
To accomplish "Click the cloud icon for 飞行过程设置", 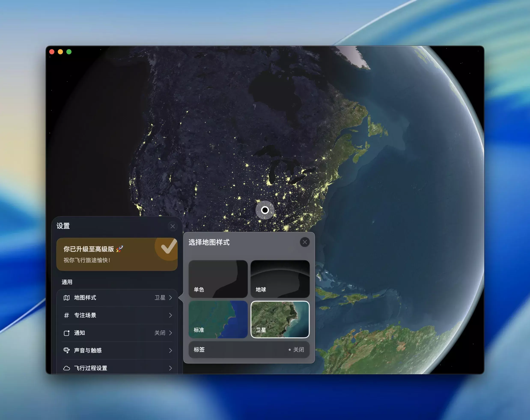I will pyautogui.click(x=67, y=368).
